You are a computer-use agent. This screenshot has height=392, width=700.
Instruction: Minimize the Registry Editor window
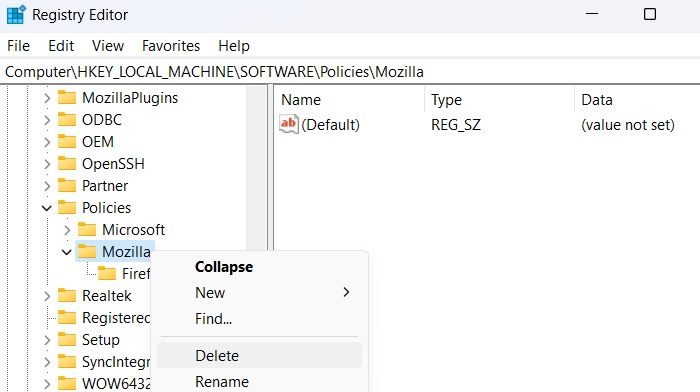click(x=592, y=14)
